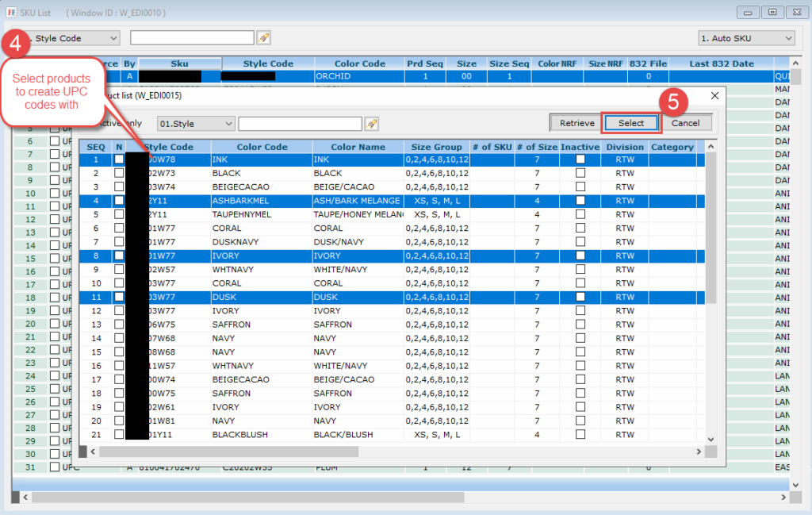Click the SKU List app icon in title bar
The width and height of the screenshot is (812, 515).
tap(10, 12)
